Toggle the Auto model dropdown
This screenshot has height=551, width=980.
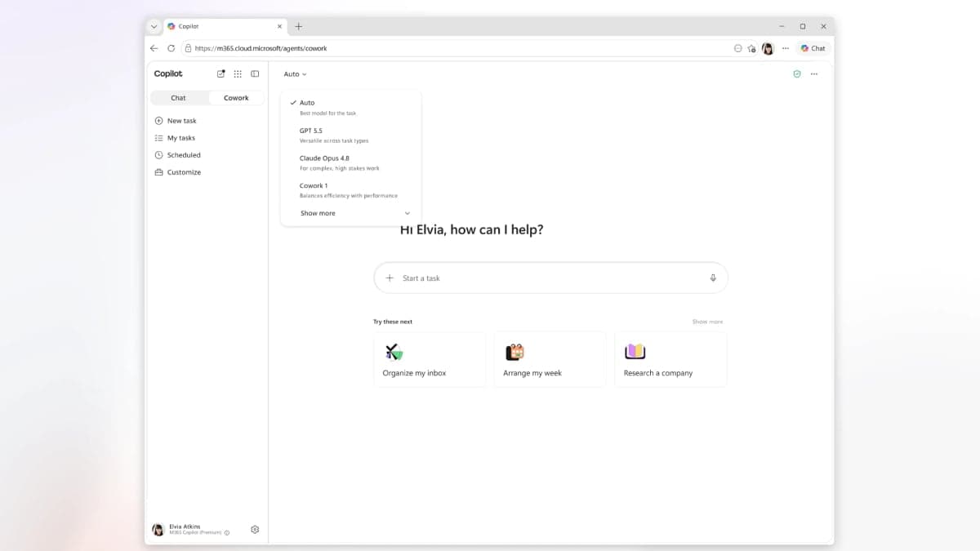(295, 74)
